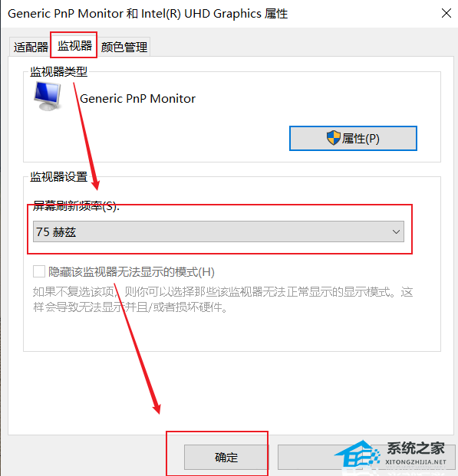
Task: Switch to the 适配器 tab
Action: point(30,47)
